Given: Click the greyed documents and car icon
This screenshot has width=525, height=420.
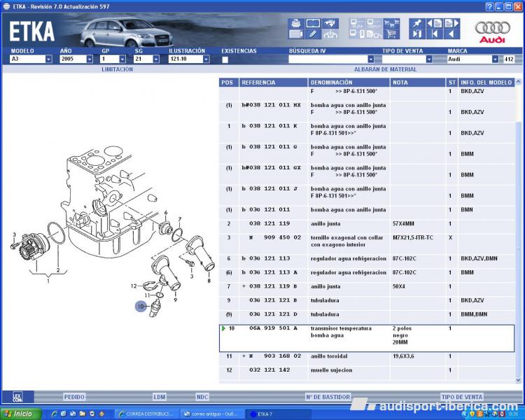Looking at the screenshot, I should pyautogui.click(x=374, y=34).
